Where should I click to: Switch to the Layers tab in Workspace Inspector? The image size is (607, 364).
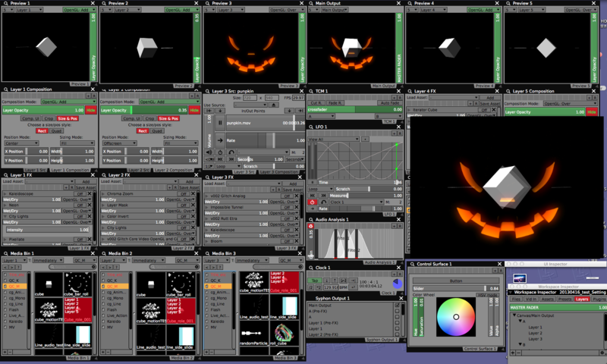(581, 299)
